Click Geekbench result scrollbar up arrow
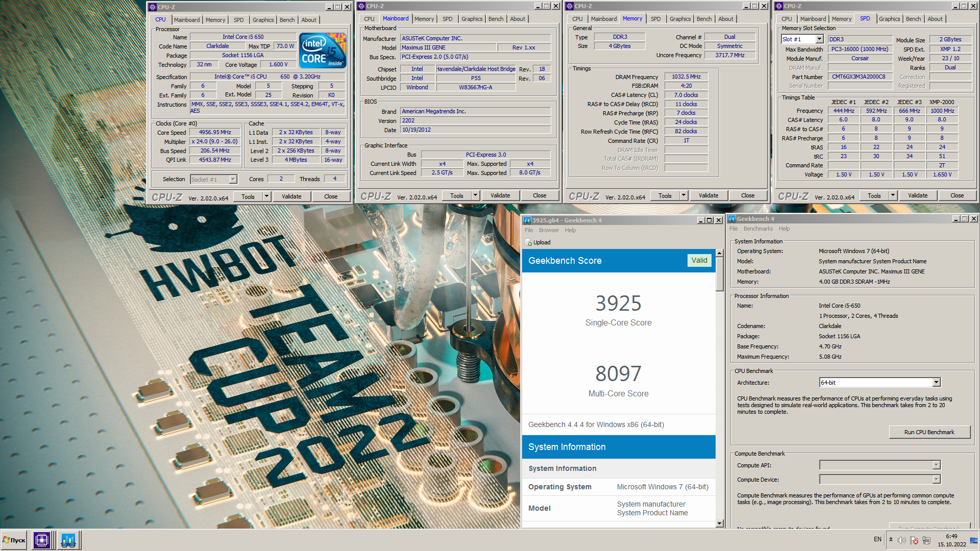This screenshot has height=551, width=980. [x=720, y=253]
